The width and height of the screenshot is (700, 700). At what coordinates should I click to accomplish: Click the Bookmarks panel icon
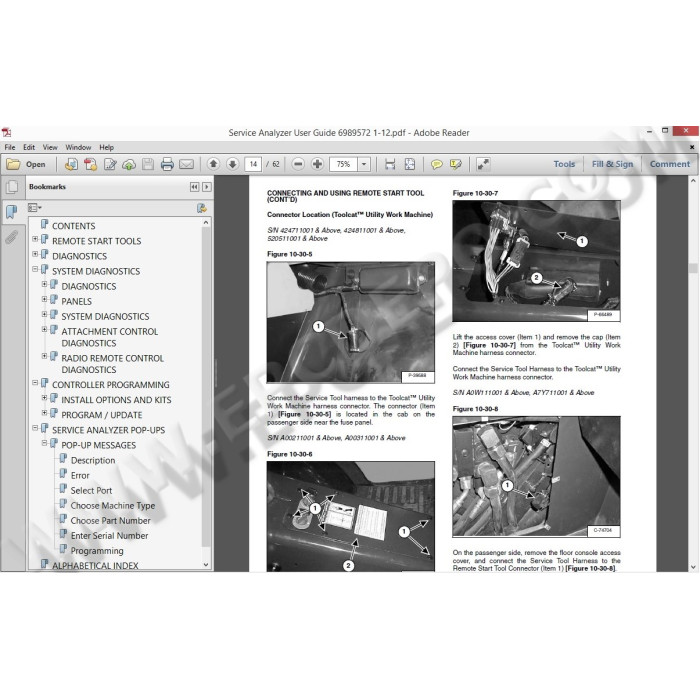point(12,211)
